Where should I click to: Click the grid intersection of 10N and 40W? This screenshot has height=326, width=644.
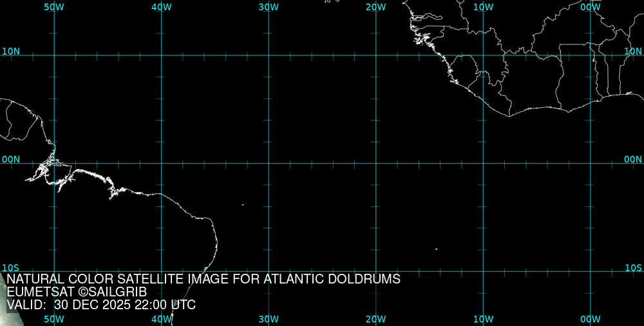click(x=161, y=55)
